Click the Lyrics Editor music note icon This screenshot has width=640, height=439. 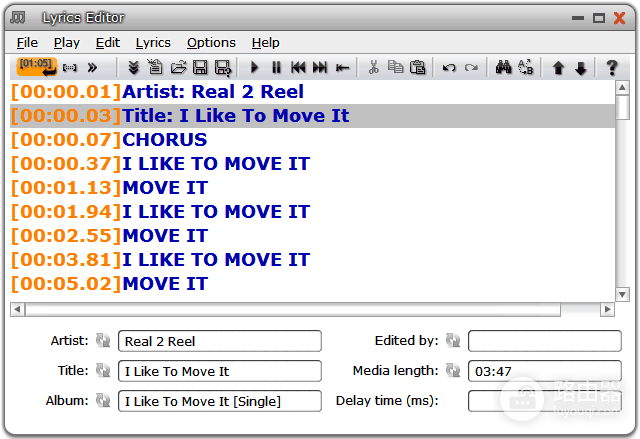point(18,17)
